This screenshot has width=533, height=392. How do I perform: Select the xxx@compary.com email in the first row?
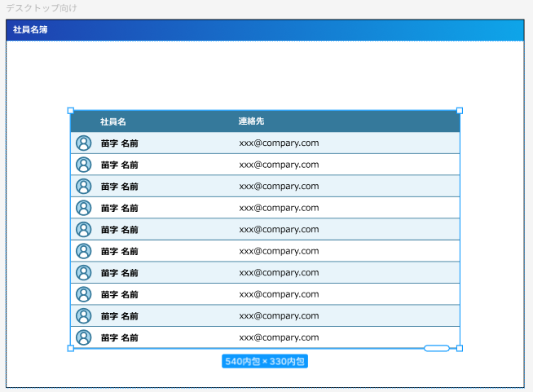[x=279, y=143]
